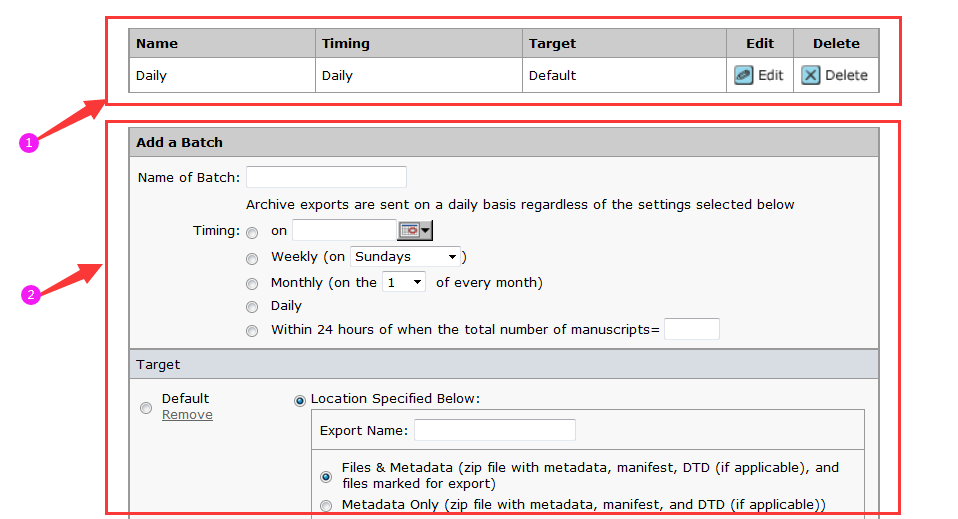Click the Remove link under Default
The height and width of the screenshot is (519, 958).
coord(187,415)
